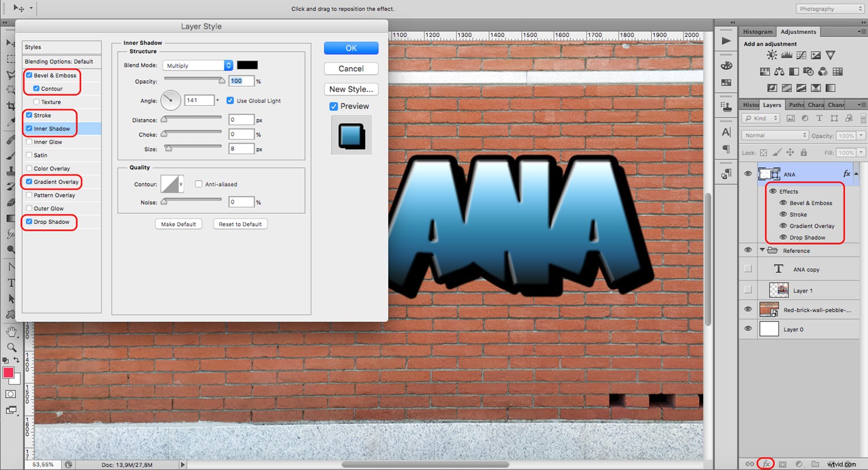Open the layer blending mode Normal dropdown
The image size is (868, 470).
(774, 135)
